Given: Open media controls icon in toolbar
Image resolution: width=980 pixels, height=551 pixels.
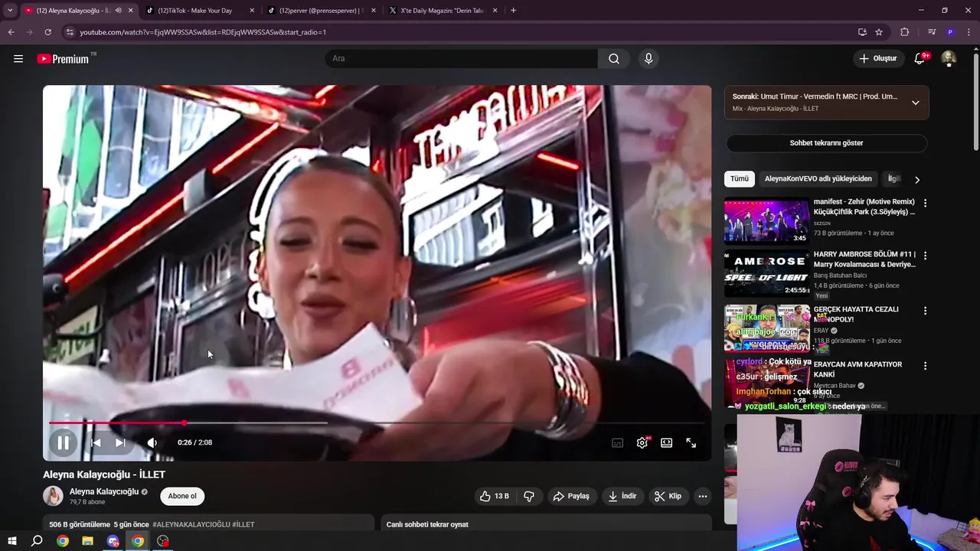Looking at the screenshot, I should 932,32.
